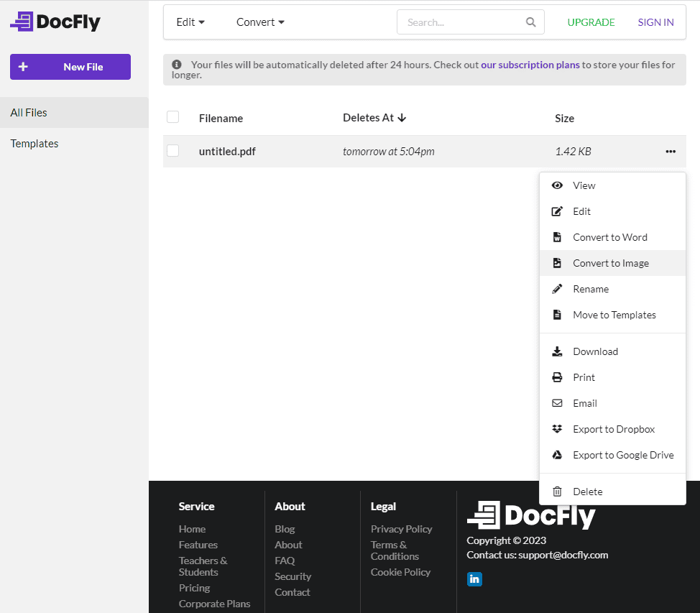
Task: Choose Move to Templates
Action: 612,315
